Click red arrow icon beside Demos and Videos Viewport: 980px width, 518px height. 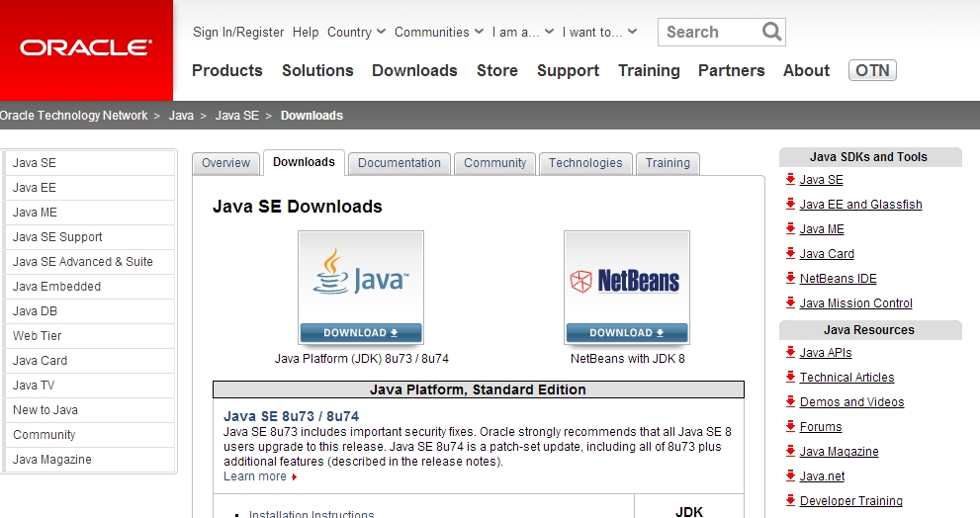click(x=790, y=401)
